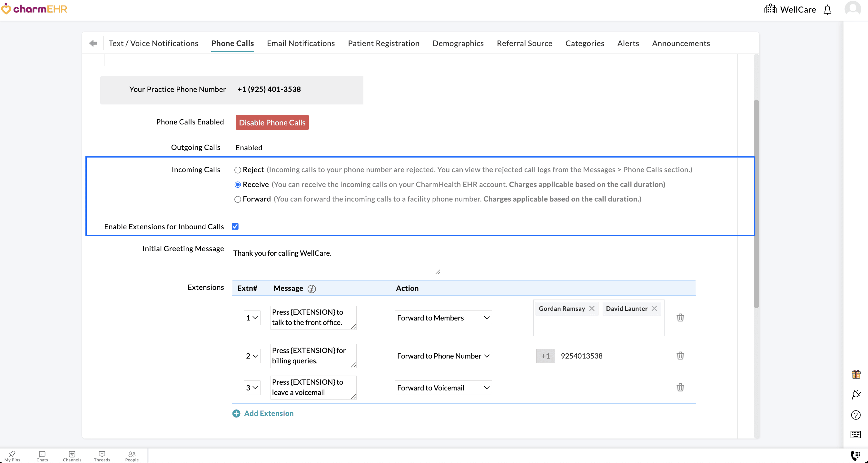Remove Gordan Ramsay from extension members
The width and height of the screenshot is (868, 463).
point(592,308)
